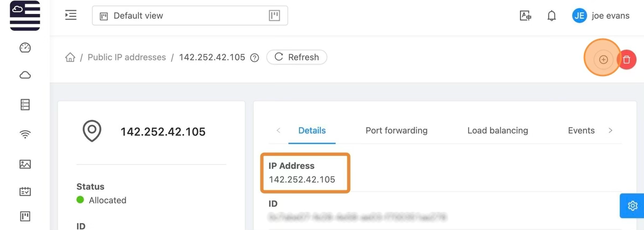Screen dimensions: 644x230
Task: Open the joe evans user menu
Action: point(601,16)
